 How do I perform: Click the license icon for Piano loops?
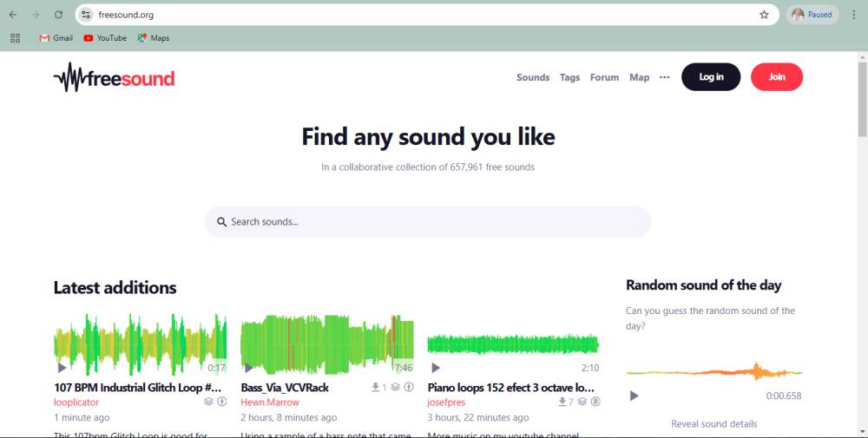(595, 402)
